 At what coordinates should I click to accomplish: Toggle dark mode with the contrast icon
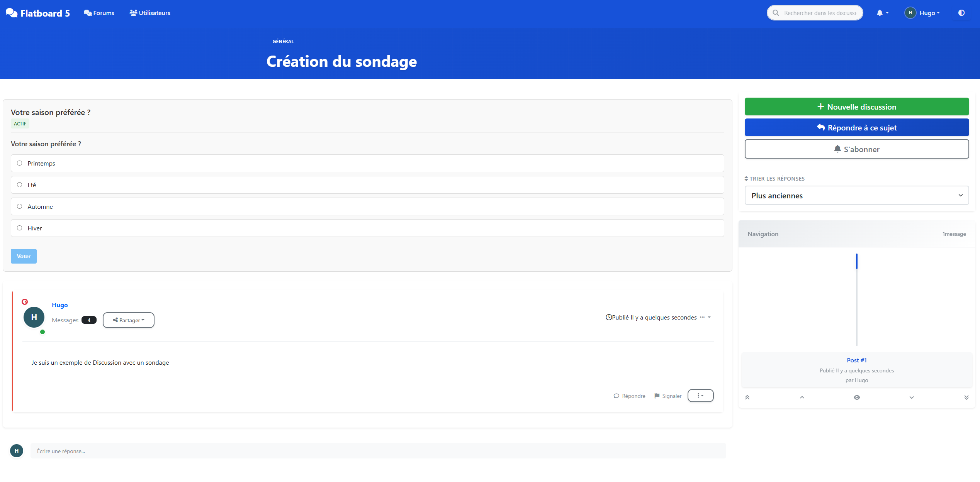click(x=961, y=13)
